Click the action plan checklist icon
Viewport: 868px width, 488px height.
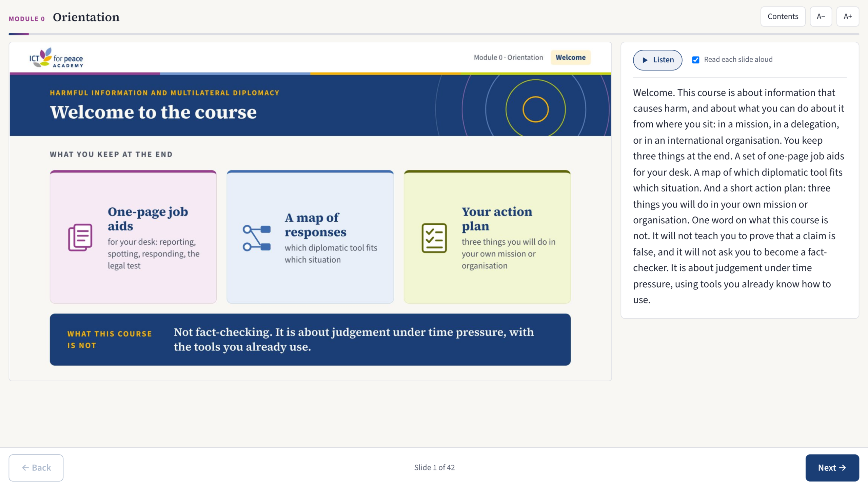click(434, 238)
